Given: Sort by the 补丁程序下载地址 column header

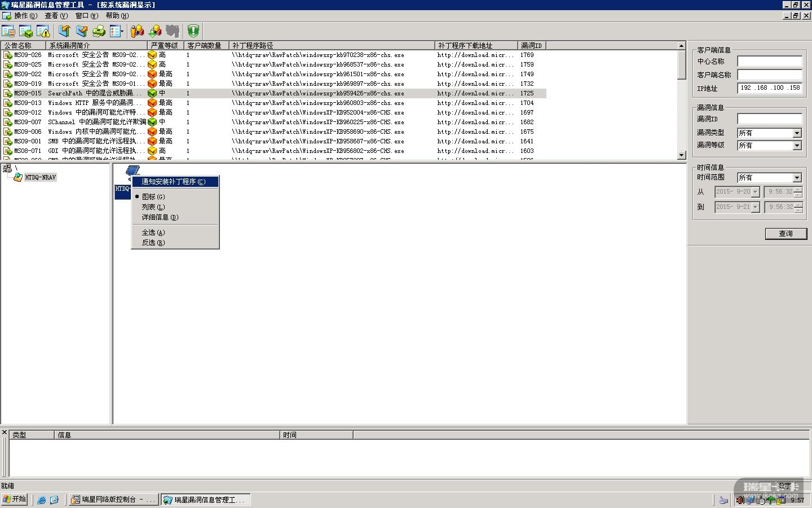Looking at the screenshot, I should [476, 45].
